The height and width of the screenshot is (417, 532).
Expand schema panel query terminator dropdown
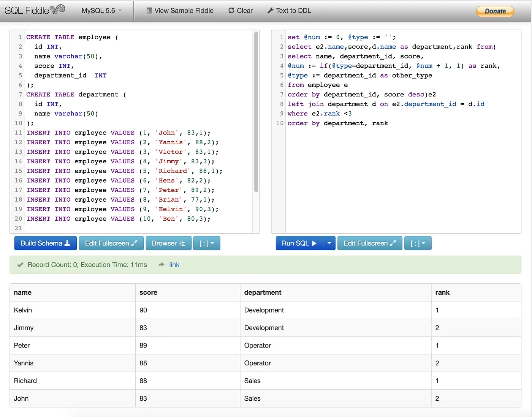[x=207, y=243]
